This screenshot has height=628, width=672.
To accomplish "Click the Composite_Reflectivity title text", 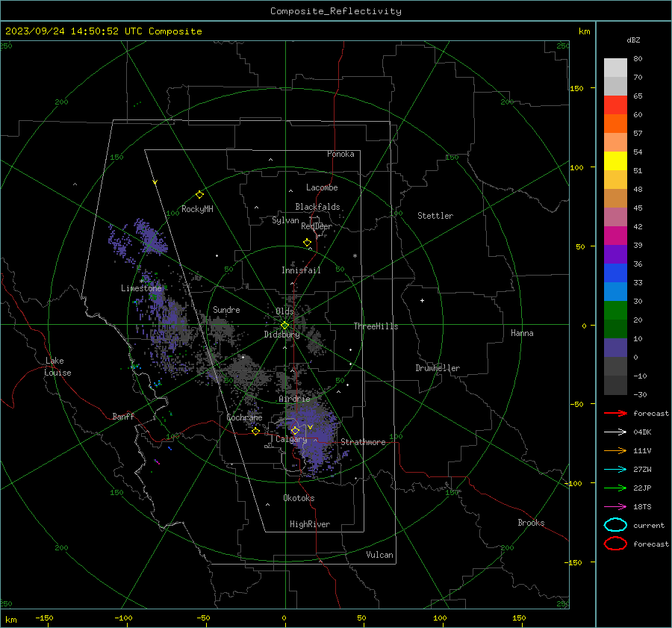I will click(336, 11).
